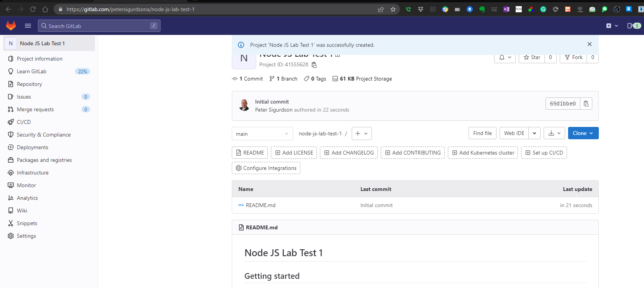This screenshot has height=288, width=644.
Task: Open Security & Compliance in the sidebar
Action: pos(49,135)
